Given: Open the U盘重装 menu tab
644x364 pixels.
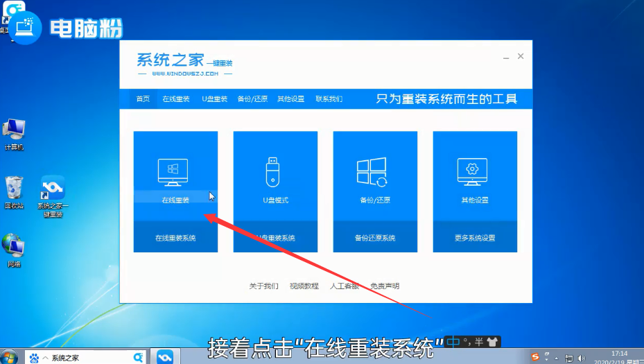Looking at the screenshot, I should coord(214,98).
